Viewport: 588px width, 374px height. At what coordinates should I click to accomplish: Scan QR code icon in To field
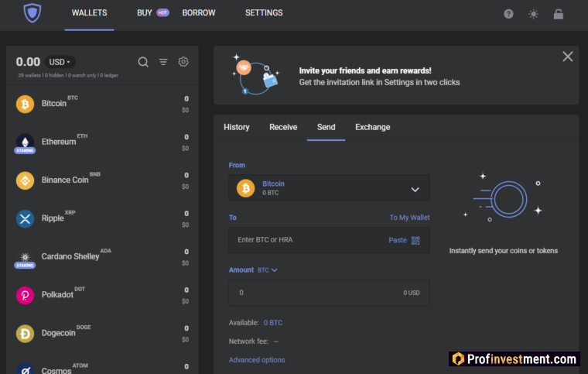coord(415,240)
